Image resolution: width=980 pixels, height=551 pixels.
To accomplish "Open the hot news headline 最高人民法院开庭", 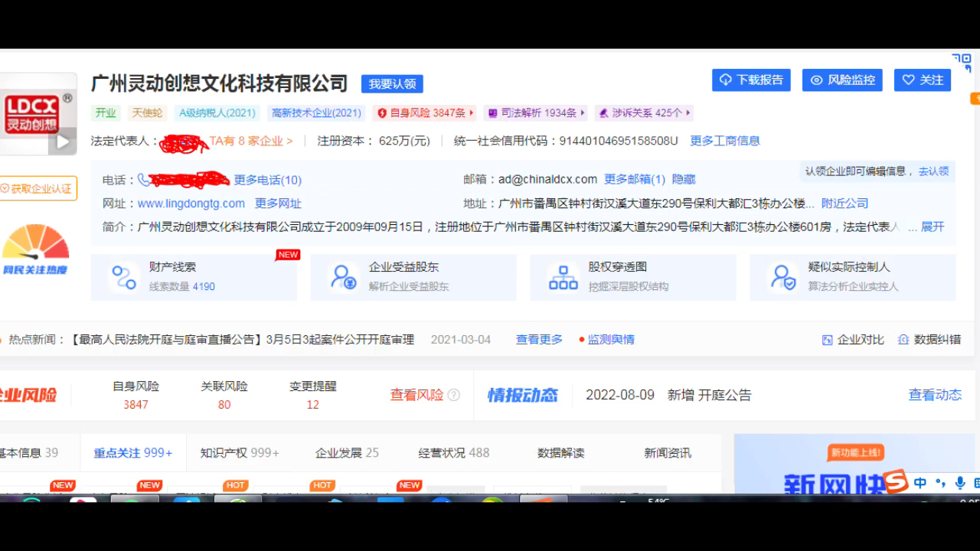I will pyautogui.click(x=242, y=340).
